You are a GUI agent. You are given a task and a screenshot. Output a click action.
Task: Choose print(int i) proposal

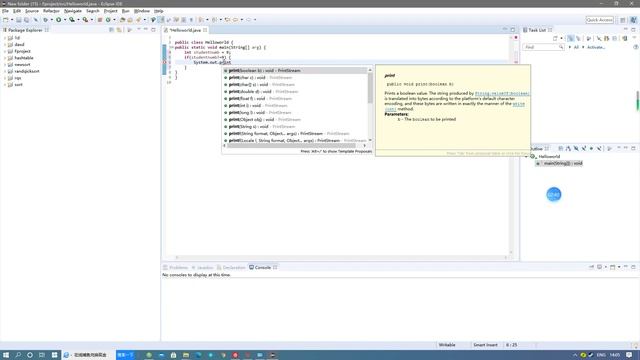pyautogui.click(x=295, y=105)
